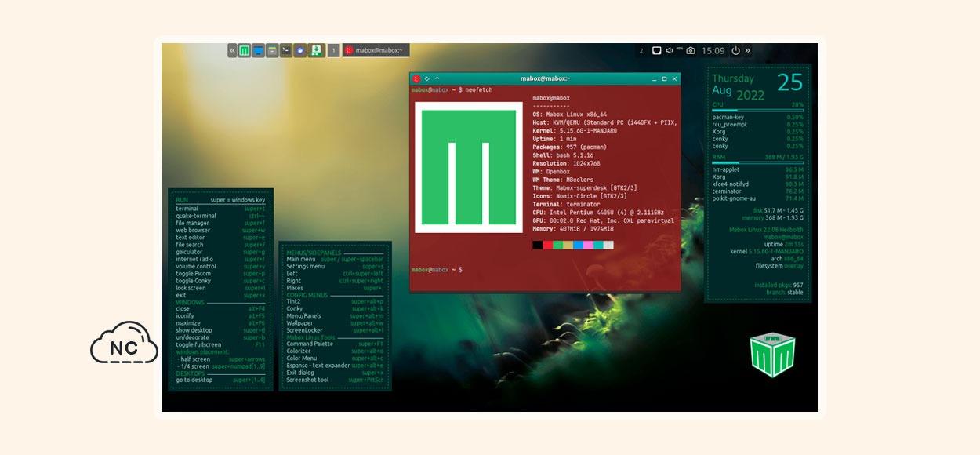Click the large '25' day number in Conky
This screenshot has height=455, width=980.
(789, 82)
